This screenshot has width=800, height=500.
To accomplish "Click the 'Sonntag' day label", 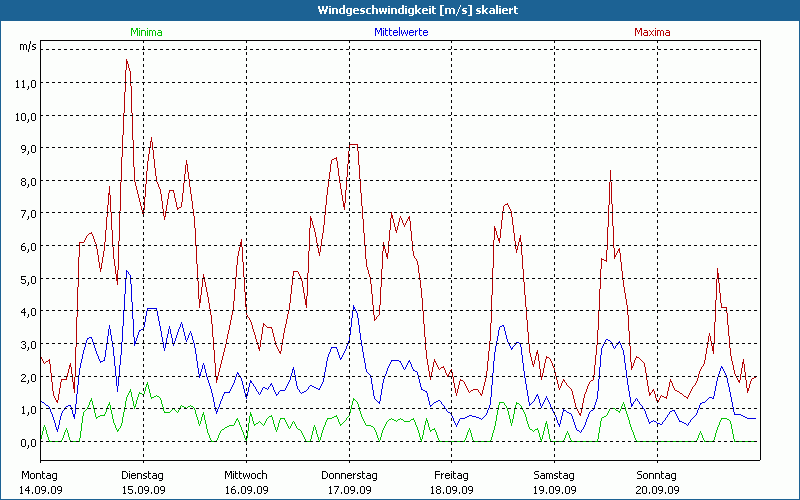I will 657,476.
